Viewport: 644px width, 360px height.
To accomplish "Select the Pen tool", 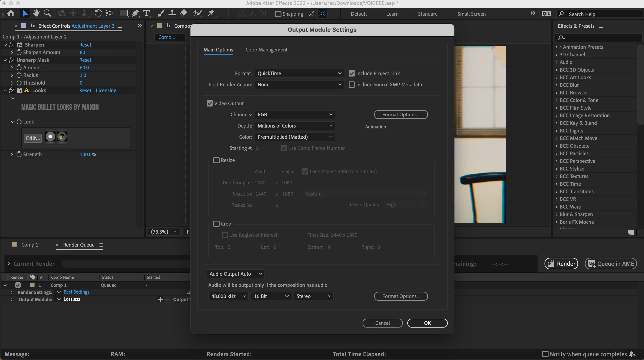I will click(x=135, y=13).
